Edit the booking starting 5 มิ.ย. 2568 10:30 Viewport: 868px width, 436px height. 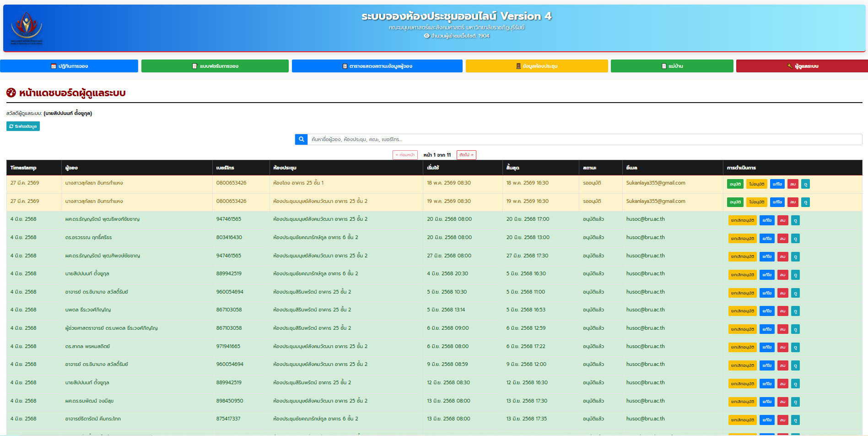(x=767, y=293)
